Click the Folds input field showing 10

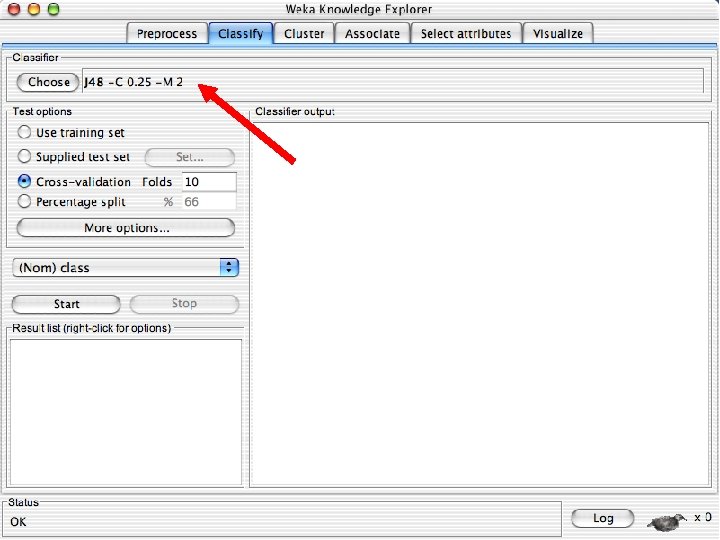pyautogui.click(x=209, y=181)
